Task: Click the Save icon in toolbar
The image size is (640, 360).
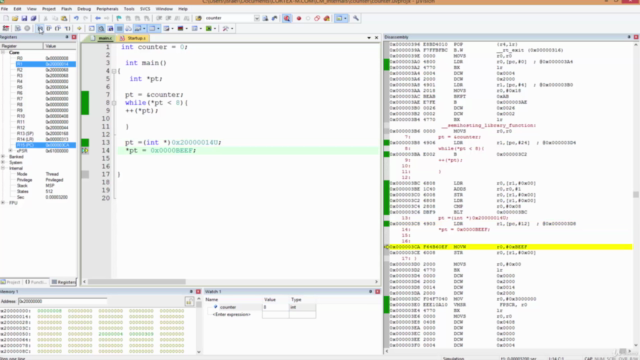Action: pyautogui.click(x=24, y=18)
